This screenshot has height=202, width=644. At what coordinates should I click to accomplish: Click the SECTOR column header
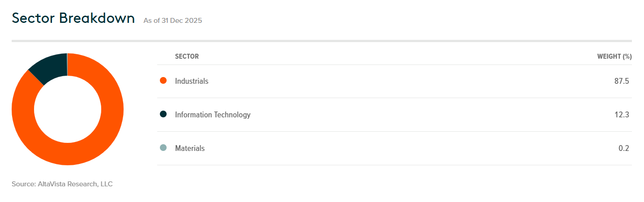187,56
